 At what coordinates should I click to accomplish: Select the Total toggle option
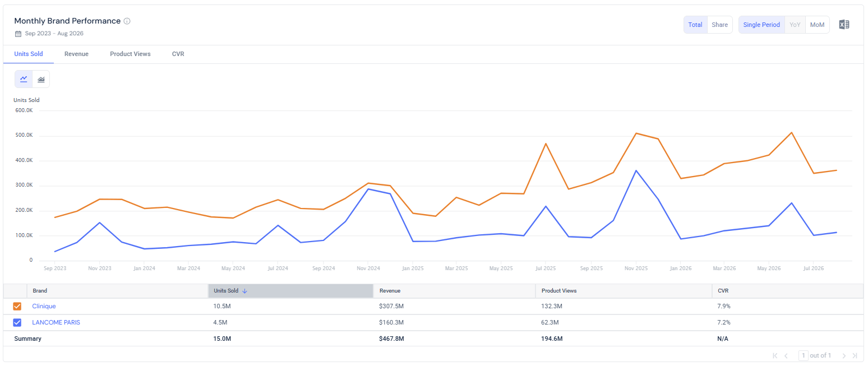click(x=695, y=25)
